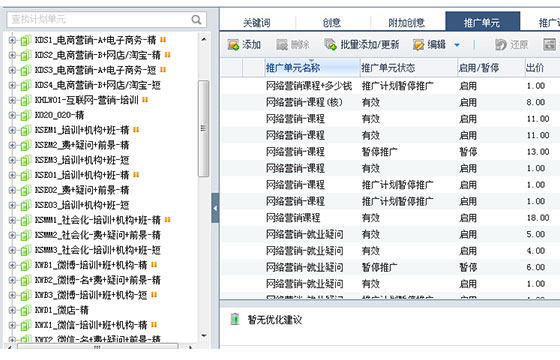Collapse the left panel with the splitter arrow

[x=215, y=208]
